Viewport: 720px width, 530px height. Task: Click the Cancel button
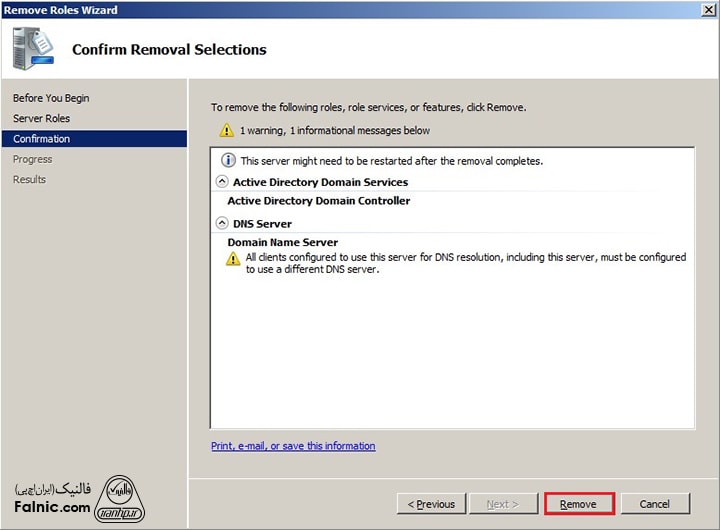point(654,504)
